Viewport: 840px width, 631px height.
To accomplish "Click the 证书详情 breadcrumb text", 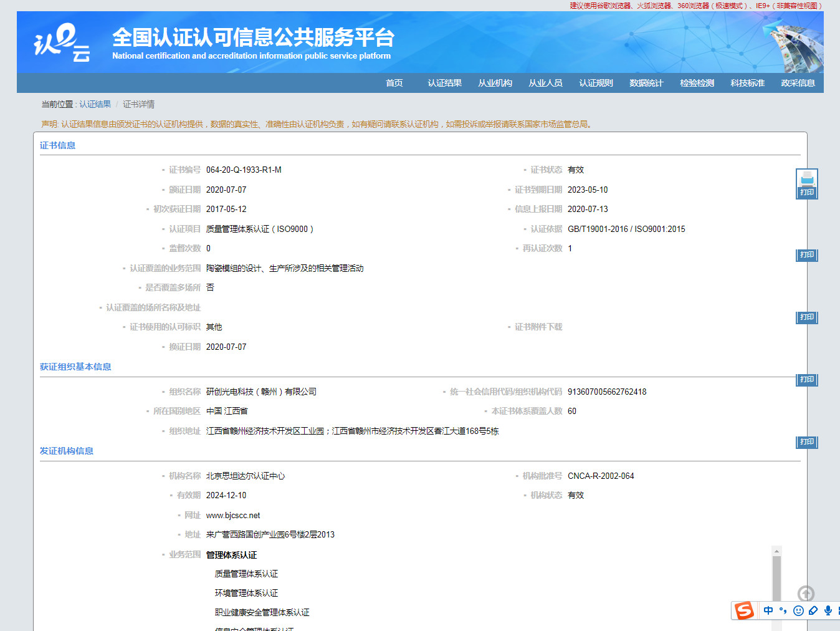I will click(138, 104).
